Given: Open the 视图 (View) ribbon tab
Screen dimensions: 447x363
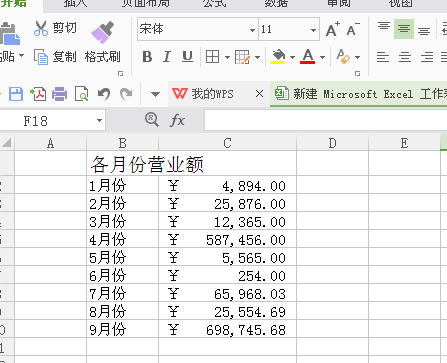Looking at the screenshot, I should click(x=401, y=3).
